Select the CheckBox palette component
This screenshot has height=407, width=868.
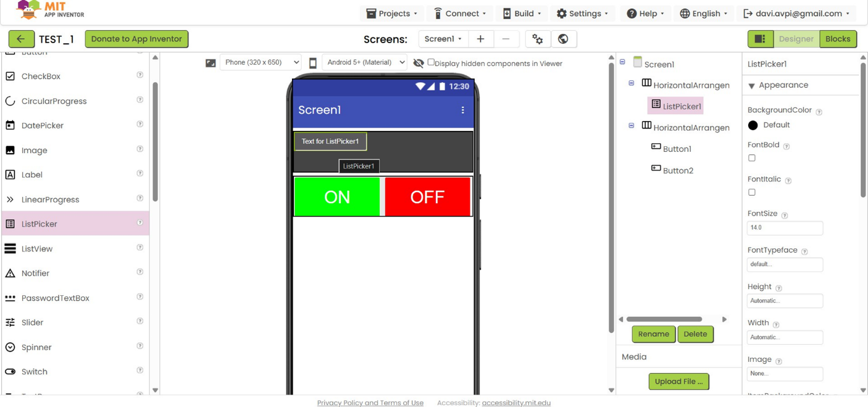75,76
